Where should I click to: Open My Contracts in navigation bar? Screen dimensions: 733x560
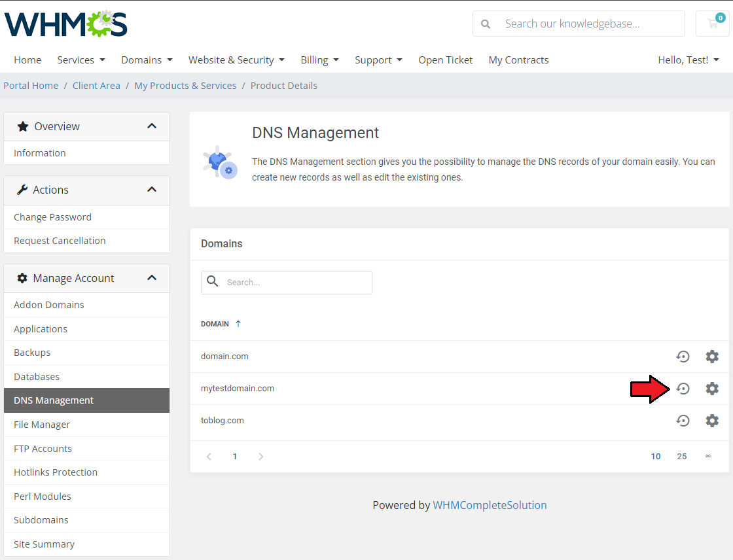(x=518, y=60)
